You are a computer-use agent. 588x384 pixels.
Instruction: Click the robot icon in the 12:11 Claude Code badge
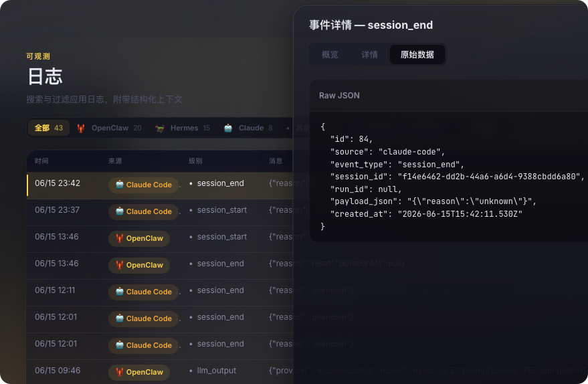point(120,292)
